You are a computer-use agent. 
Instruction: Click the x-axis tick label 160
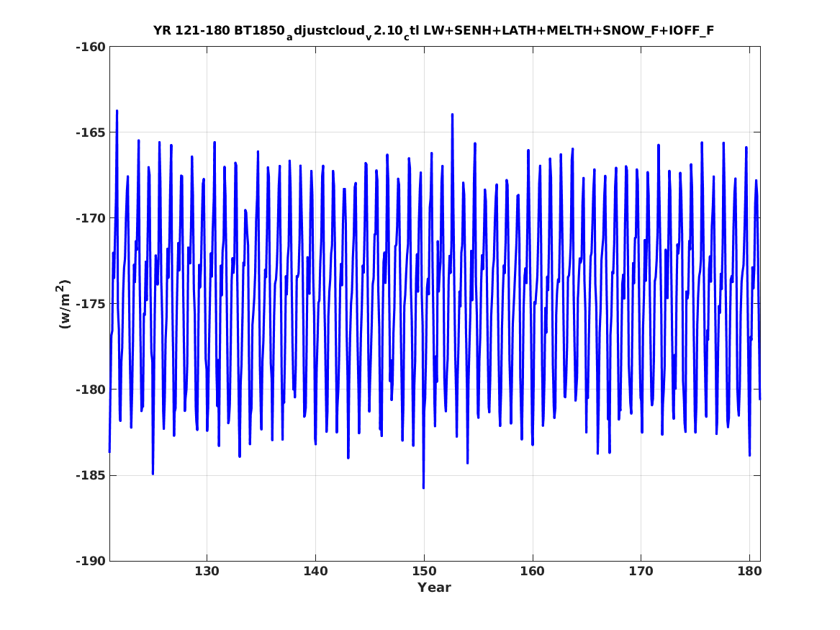[533, 572]
